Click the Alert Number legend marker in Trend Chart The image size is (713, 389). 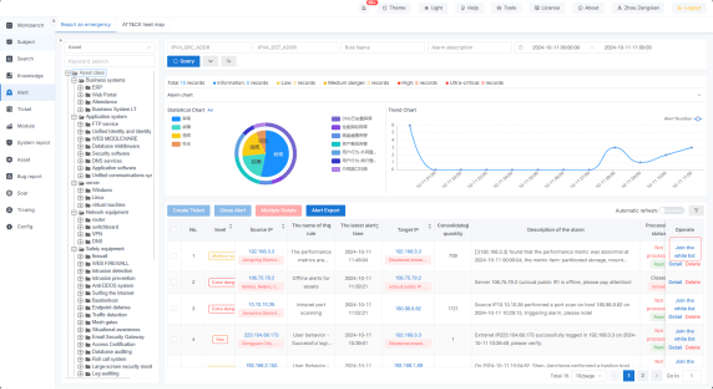tap(698, 119)
